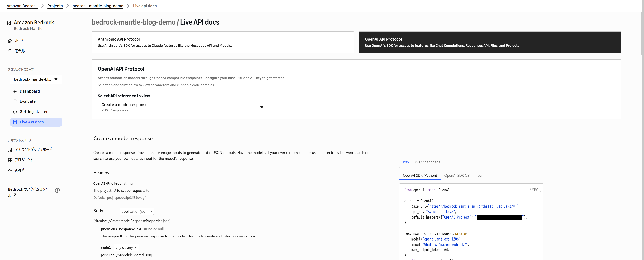Click the bar chart icon for アカウントダッシュボード

coord(10,150)
